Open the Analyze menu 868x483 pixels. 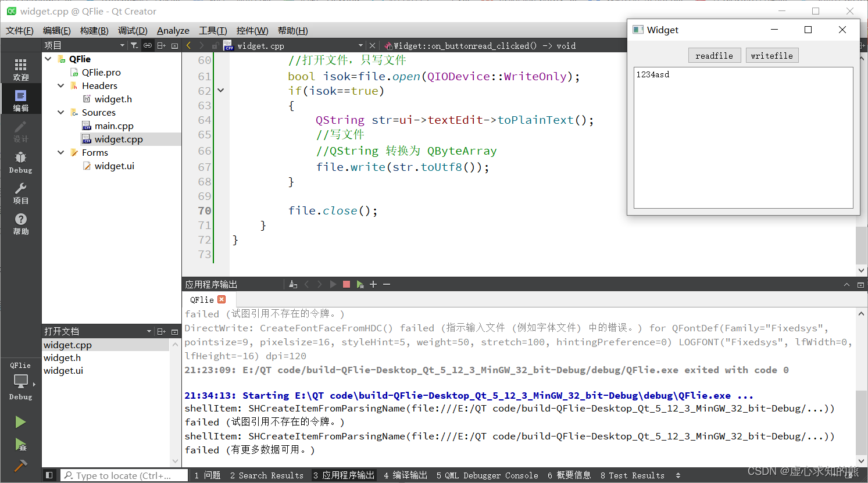pyautogui.click(x=173, y=30)
